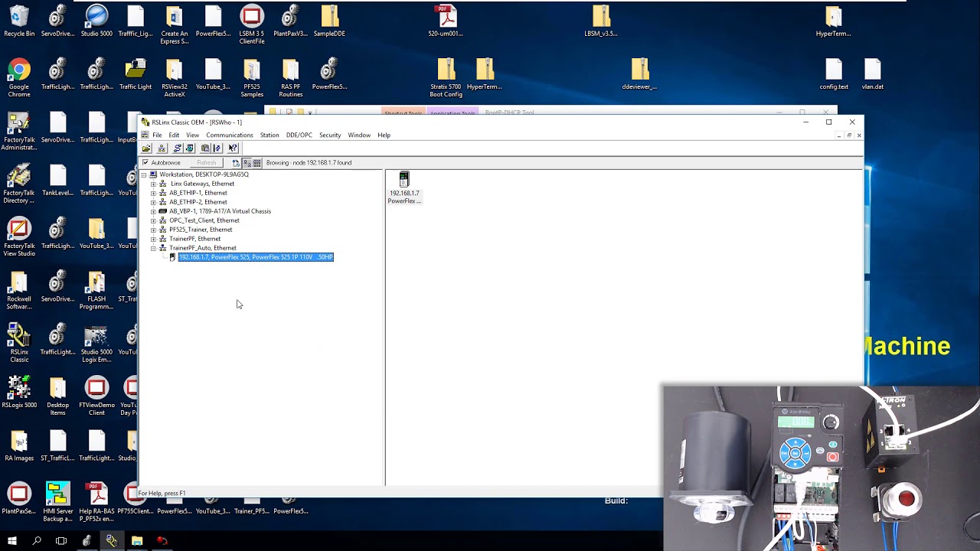
Task: Select PF525_Trainer, Ethernet tree label
Action: (201, 230)
